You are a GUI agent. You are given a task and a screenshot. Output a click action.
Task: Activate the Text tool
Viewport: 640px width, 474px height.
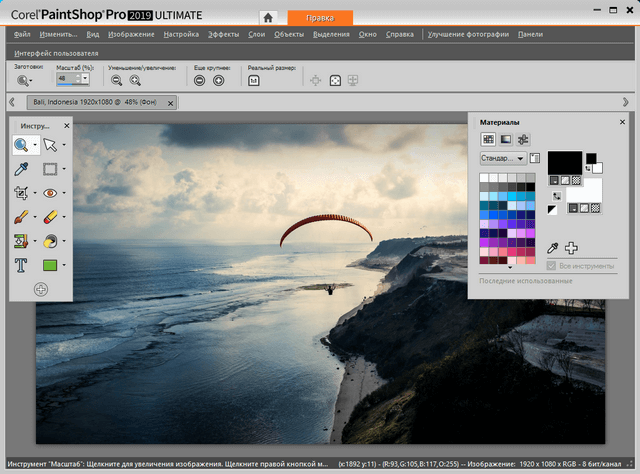[21, 265]
